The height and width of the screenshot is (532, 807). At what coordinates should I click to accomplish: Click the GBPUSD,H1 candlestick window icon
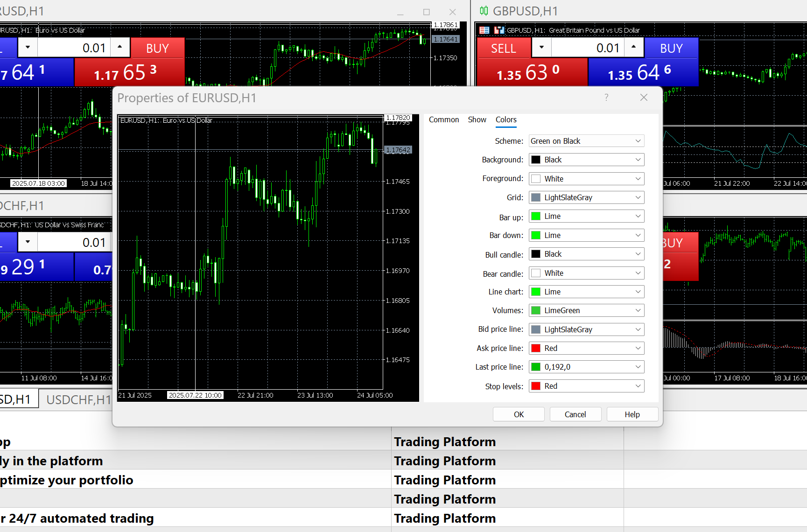tap(484, 11)
